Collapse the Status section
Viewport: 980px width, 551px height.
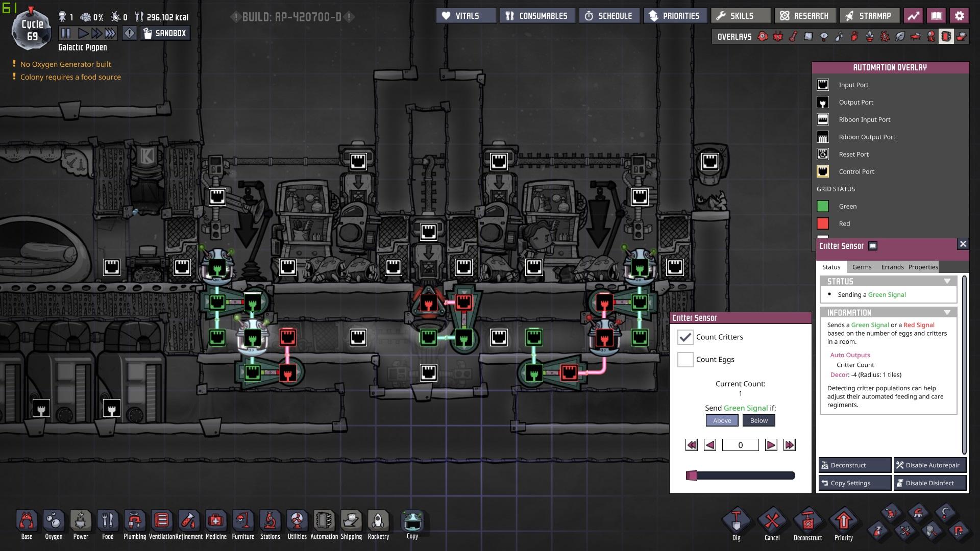click(x=947, y=282)
